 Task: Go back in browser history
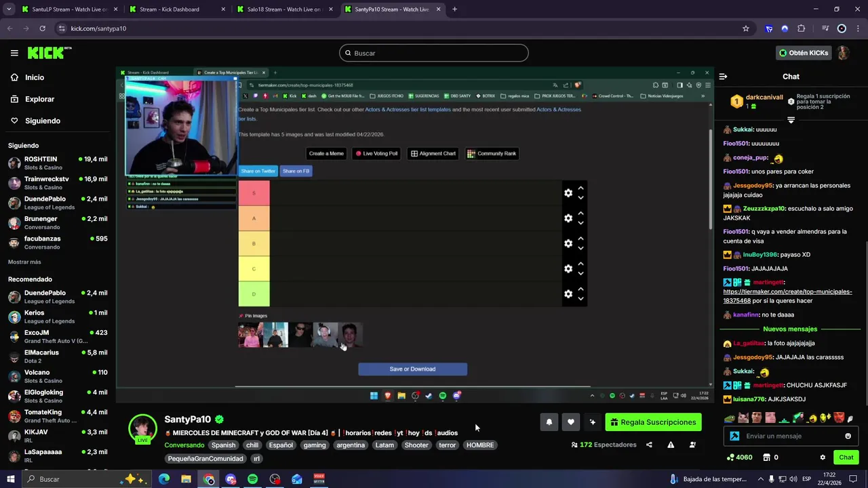pyautogui.click(x=9, y=28)
